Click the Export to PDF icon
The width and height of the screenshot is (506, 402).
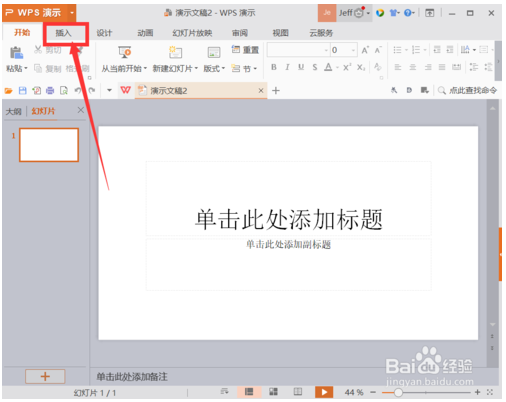pos(36,90)
